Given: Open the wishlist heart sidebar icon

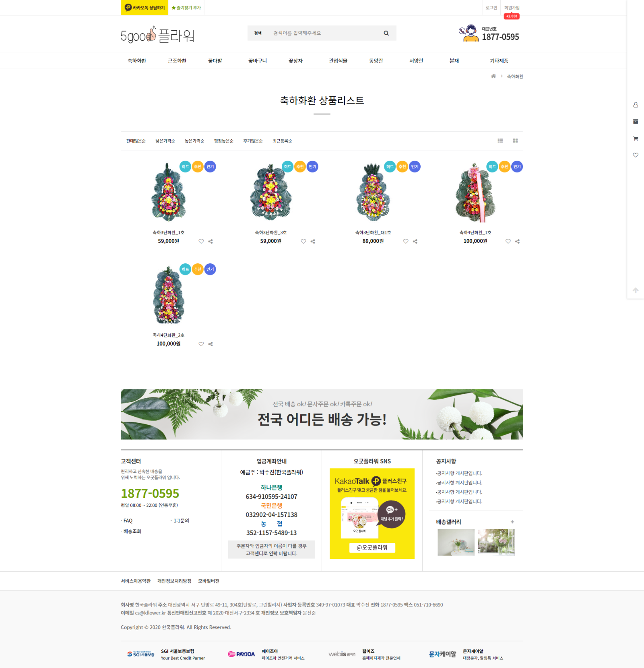Looking at the screenshot, I should point(636,155).
